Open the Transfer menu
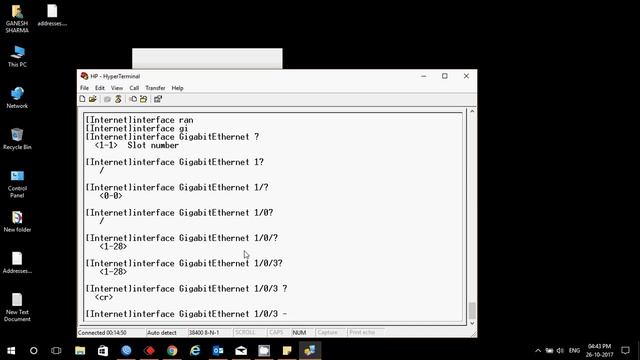This screenshot has height=360, width=640. [x=156, y=88]
